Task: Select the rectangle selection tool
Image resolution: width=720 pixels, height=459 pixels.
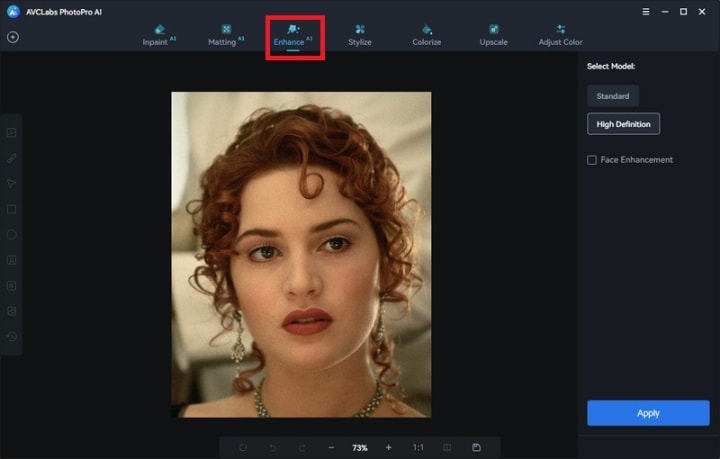Action: click(11, 209)
